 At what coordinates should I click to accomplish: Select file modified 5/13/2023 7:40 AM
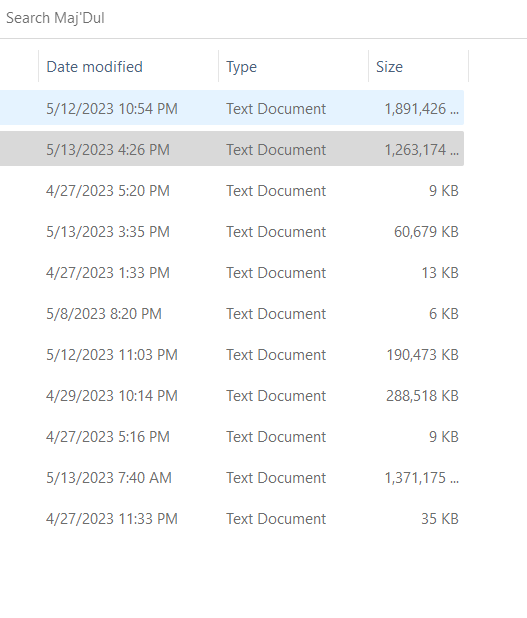point(232,478)
